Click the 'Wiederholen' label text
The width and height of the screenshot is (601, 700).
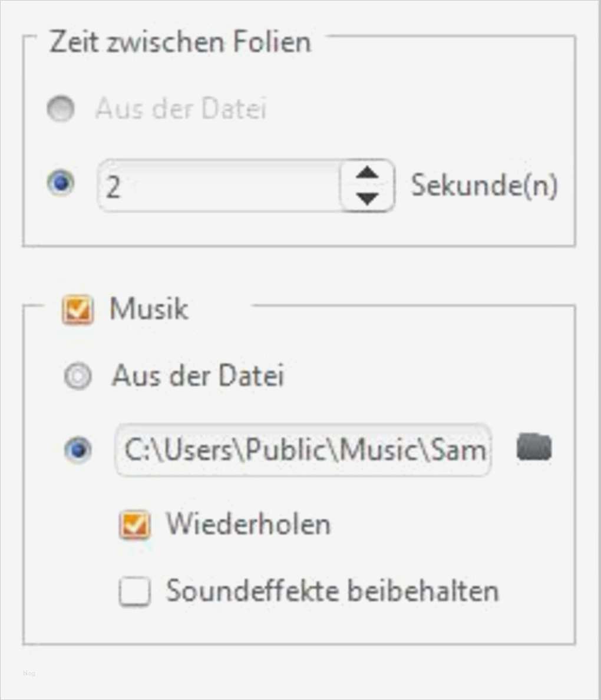[x=248, y=524]
